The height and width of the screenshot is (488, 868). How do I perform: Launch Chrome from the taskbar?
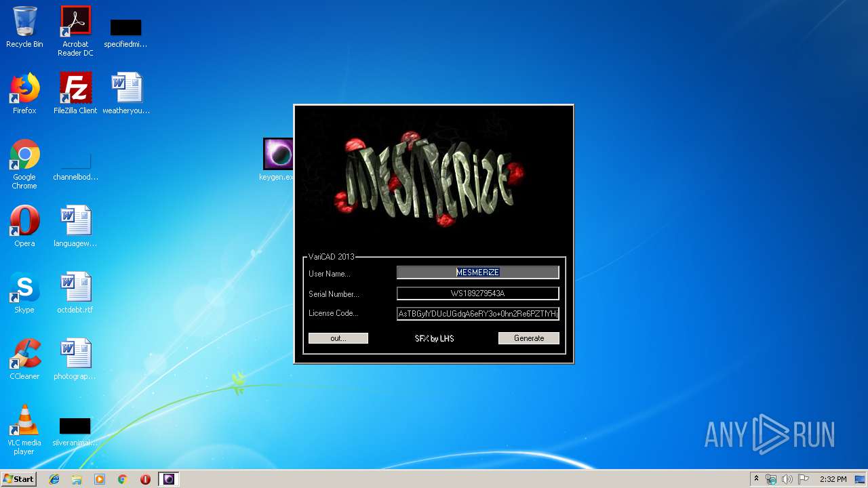[122, 479]
